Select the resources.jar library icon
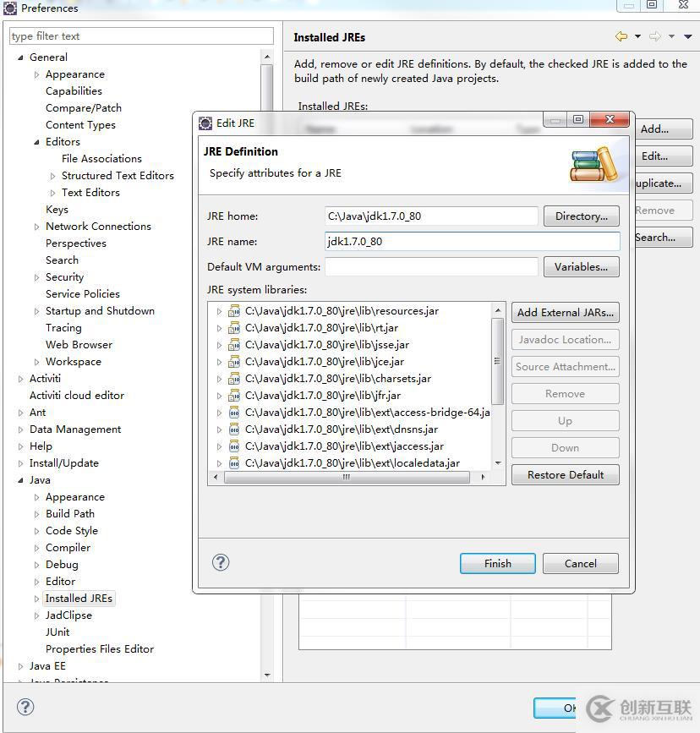The height and width of the screenshot is (733, 700). [x=234, y=311]
